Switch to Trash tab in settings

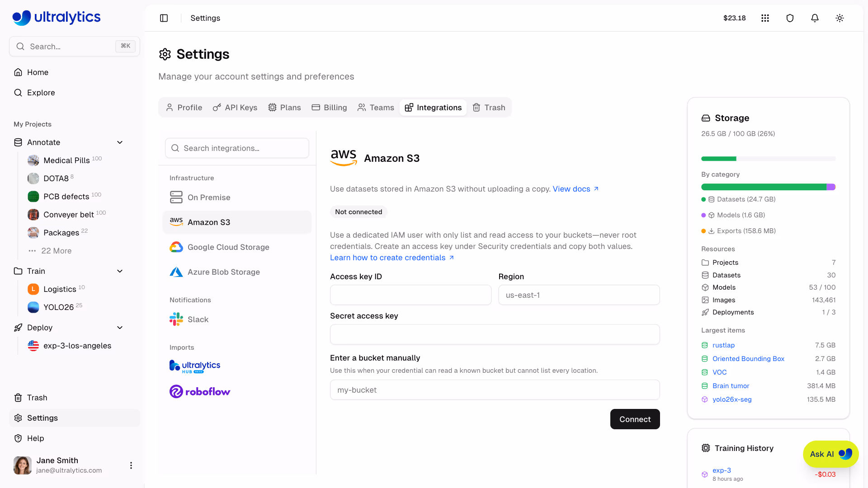[x=489, y=108]
